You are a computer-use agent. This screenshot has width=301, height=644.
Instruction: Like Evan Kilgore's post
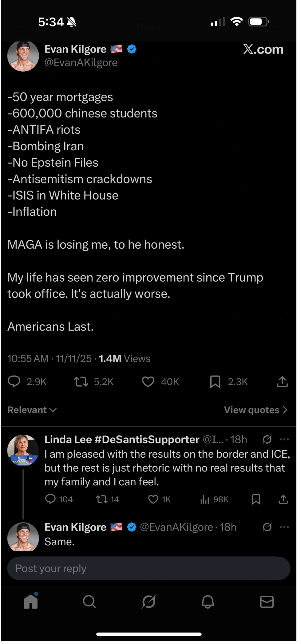tap(148, 382)
